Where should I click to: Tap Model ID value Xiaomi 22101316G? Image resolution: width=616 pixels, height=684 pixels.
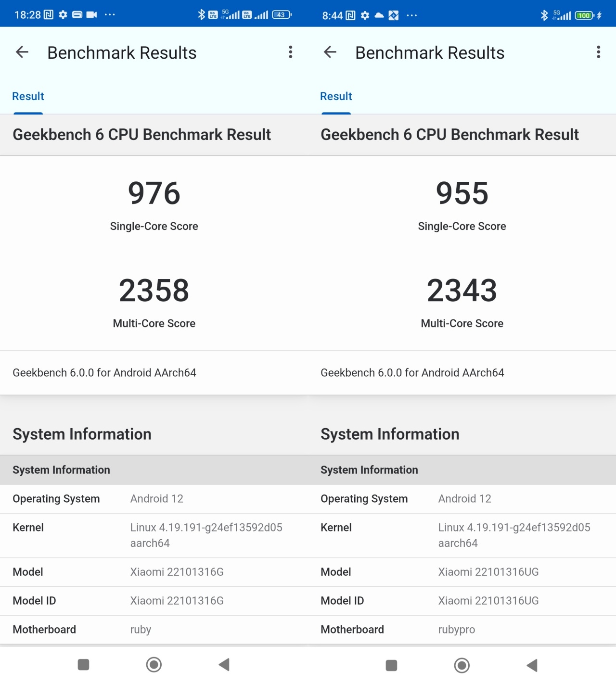pyautogui.click(x=177, y=601)
